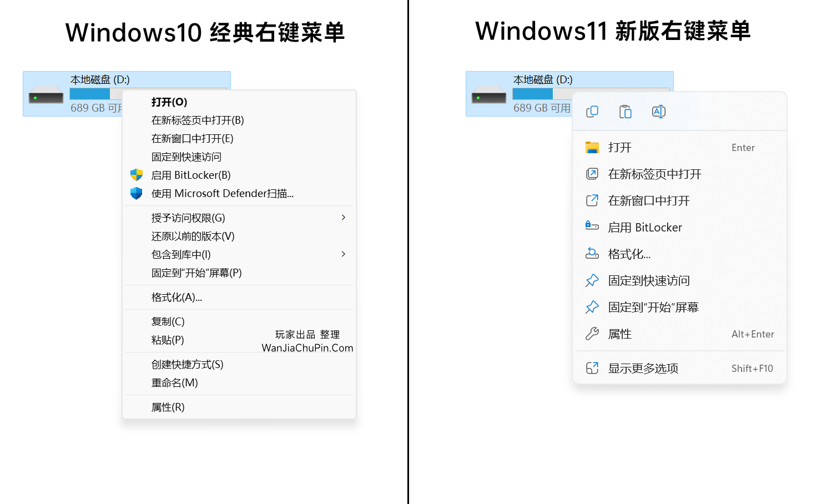Expand the 包含到库中 submenu

click(x=343, y=254)
